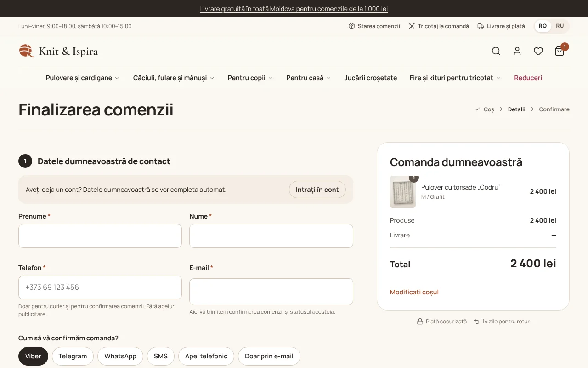Choose WhatsApp for order confirmation
Image resolution: width=588 pixels, height=368 pixels.
(120, 356)
